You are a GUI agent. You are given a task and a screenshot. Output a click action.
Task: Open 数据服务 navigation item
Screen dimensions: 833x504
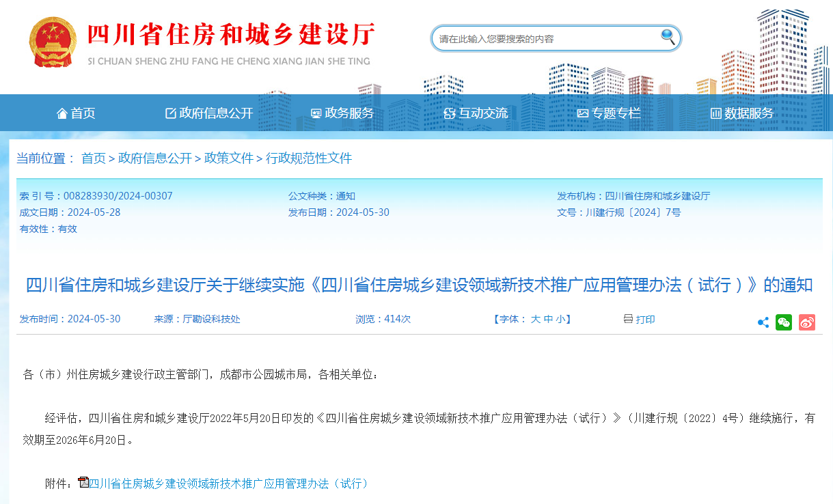(x=742, y=113)
